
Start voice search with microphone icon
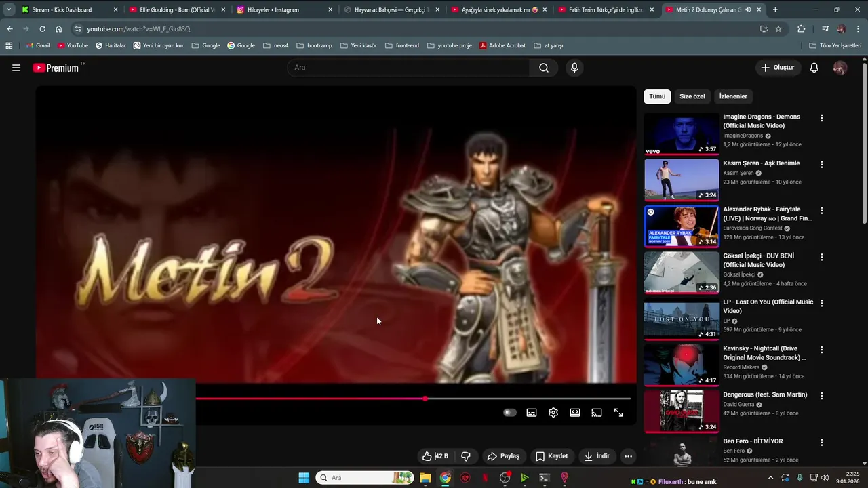[574, 68]
